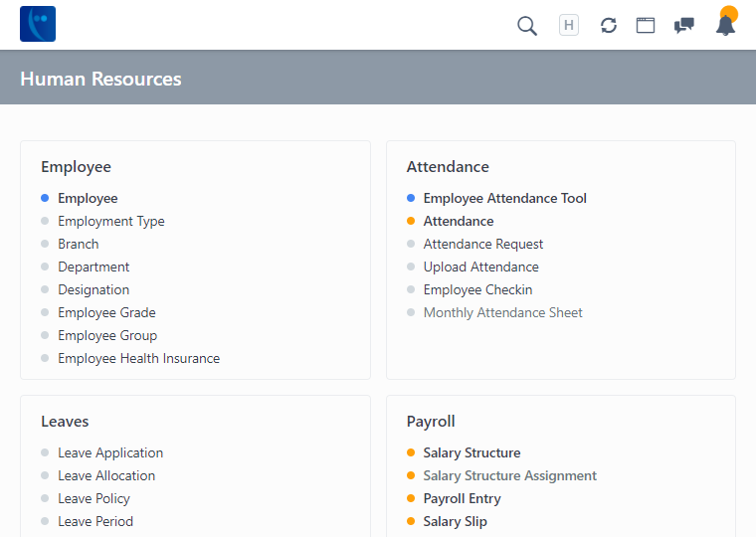Open the Employee list link
The image size is (756, 537).
(x=88, y=199)
